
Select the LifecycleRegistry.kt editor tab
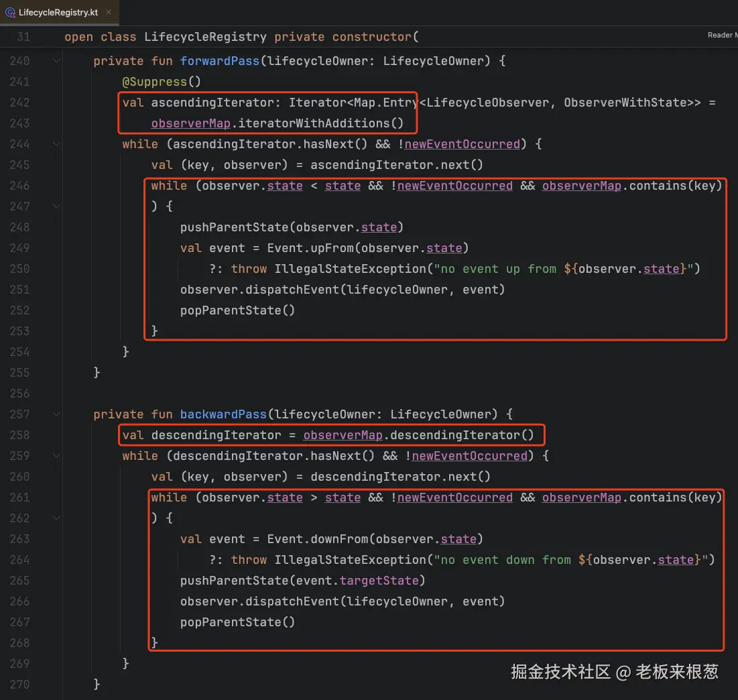pos(59,12)
